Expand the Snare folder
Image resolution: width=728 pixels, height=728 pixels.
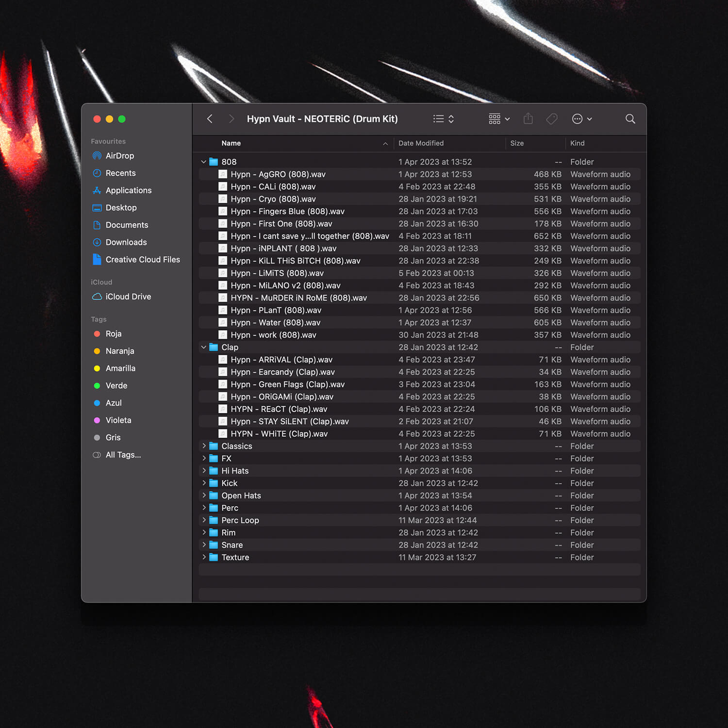204,545
